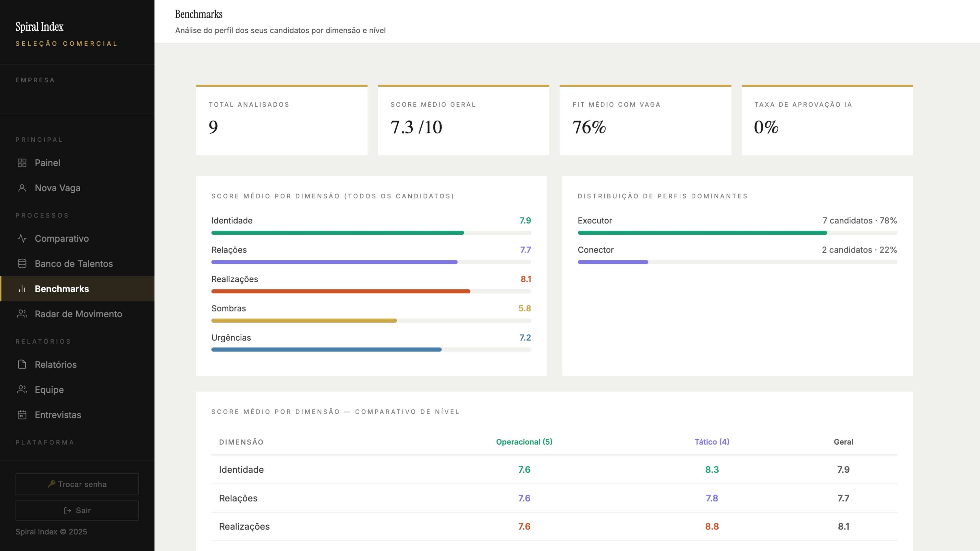Click the Relatórios document icon
The width and height of the screenshot is (980, 551).
click(22, 364)
